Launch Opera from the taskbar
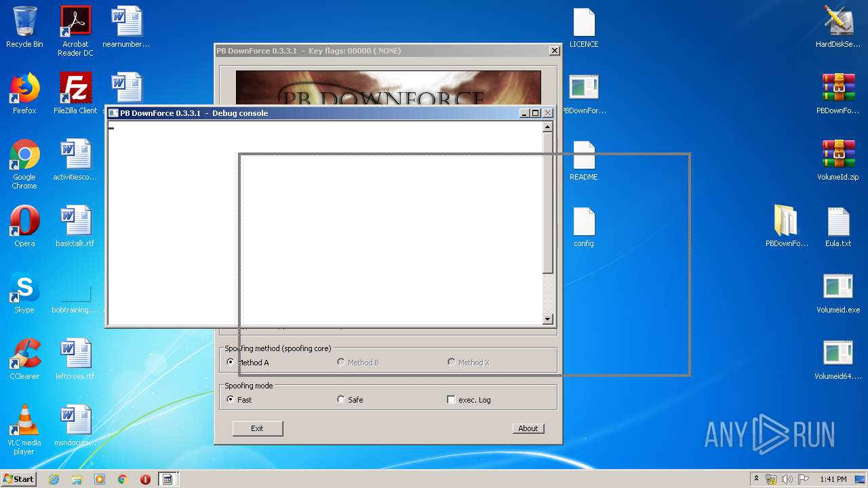Image resolution: width=868 pixels, height=488 pixels. pos(145,479)
